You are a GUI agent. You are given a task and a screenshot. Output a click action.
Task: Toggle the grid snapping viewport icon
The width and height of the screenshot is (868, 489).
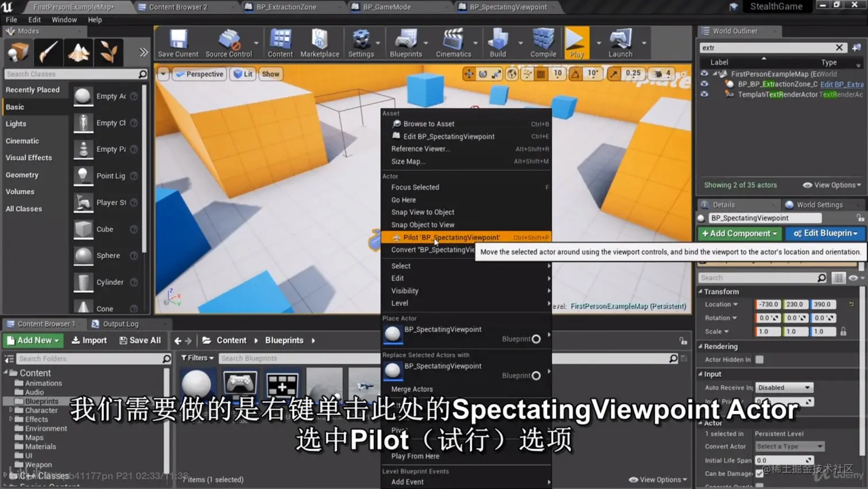pos(541,74)
